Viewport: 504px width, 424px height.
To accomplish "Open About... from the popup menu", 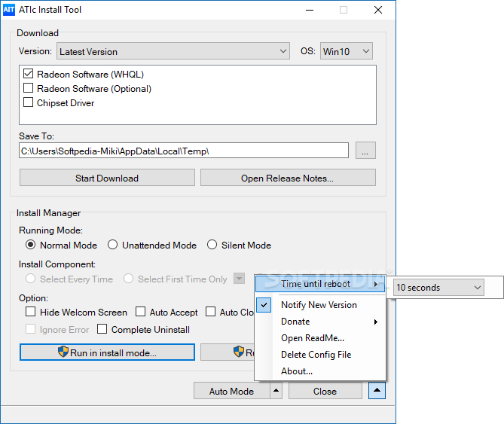I will tap(320, 371).
